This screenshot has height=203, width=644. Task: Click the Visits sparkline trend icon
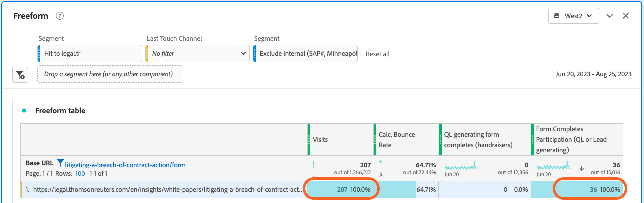[313, 164]
